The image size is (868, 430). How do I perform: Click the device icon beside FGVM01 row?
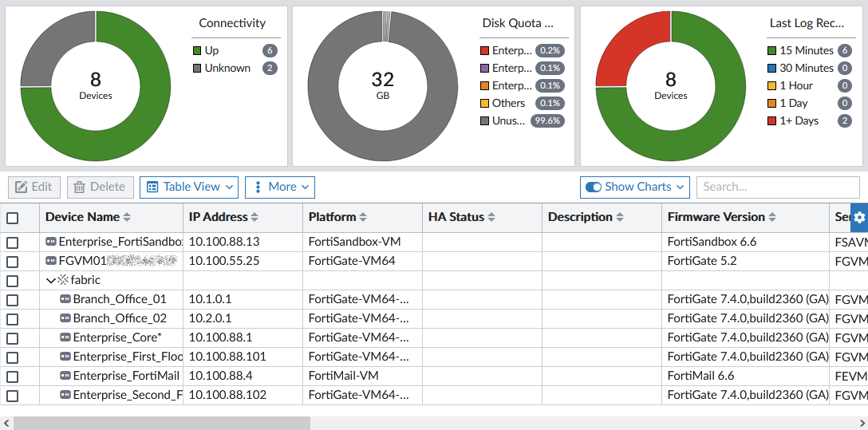(x=51, y=261)
